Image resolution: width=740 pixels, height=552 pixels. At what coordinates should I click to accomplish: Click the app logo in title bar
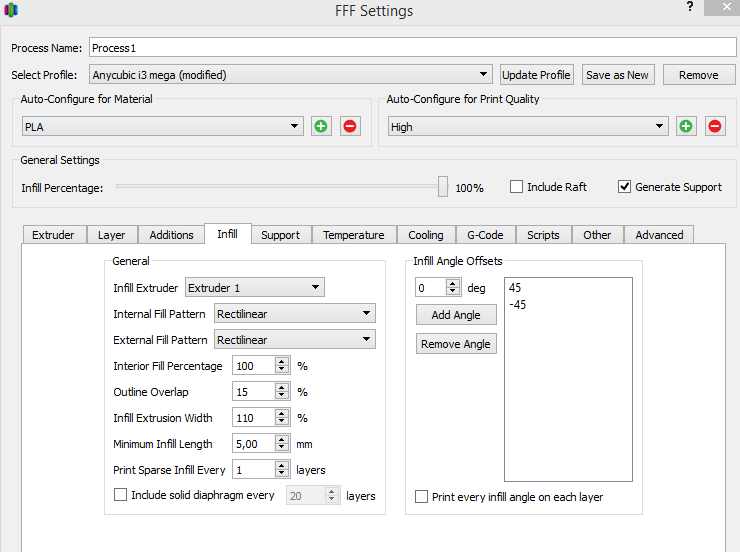(x=12, y=11)
